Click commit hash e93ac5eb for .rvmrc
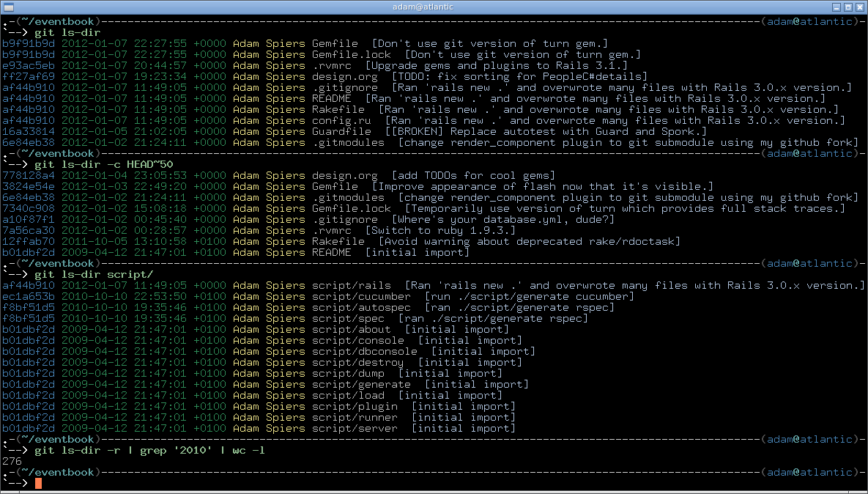The image size is (868, 494). point(28,65)
